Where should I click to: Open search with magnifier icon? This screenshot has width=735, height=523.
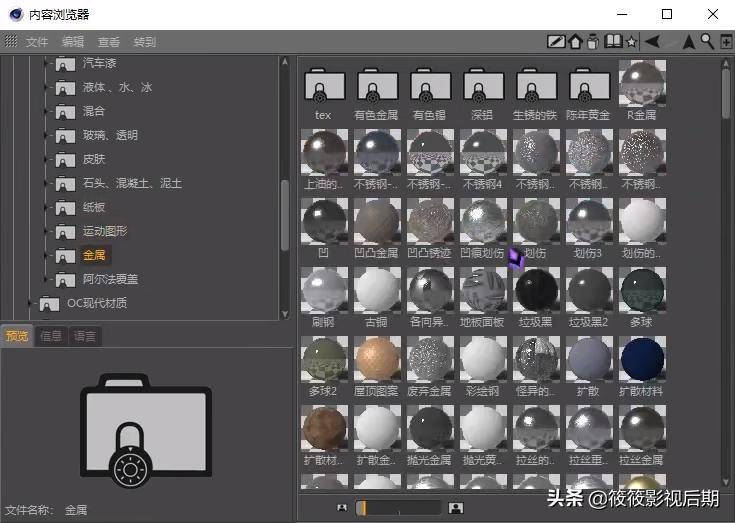[707, 41]
